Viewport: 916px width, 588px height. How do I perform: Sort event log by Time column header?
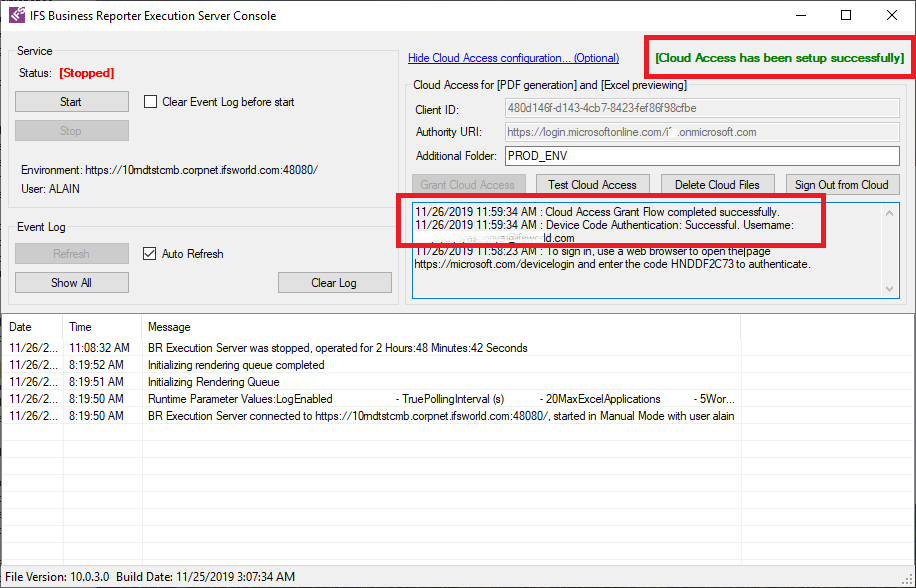pyautogui.click(x=102, y=327)
